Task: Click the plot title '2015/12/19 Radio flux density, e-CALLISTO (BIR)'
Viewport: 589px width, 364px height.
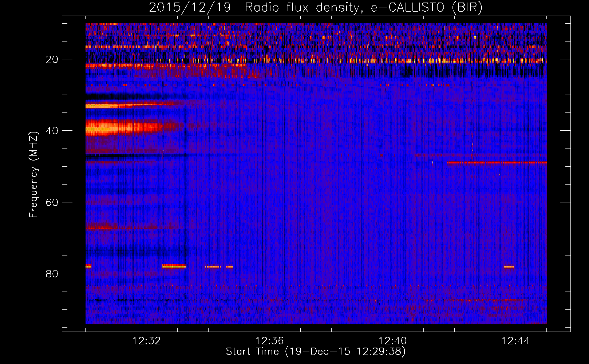Action: click(315, 8)
